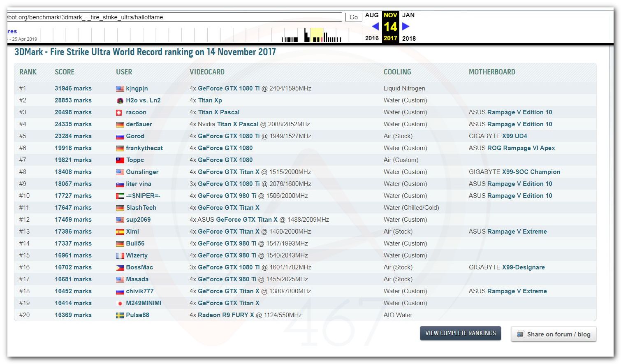Open the 23284 marks score link

(73, 136)
